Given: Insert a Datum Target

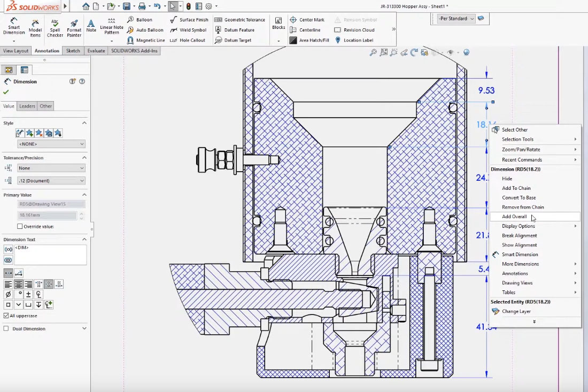Looking at the screenshot, I should (x=233, y=40).
